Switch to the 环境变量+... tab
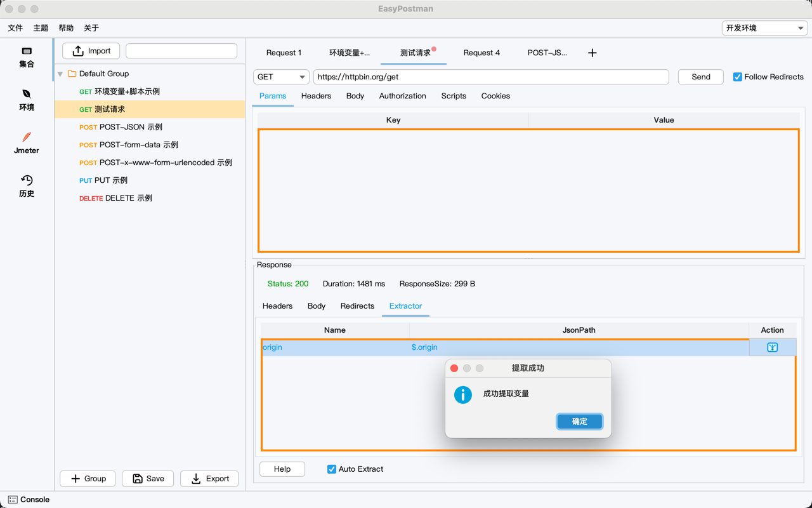 pos(350,53)
